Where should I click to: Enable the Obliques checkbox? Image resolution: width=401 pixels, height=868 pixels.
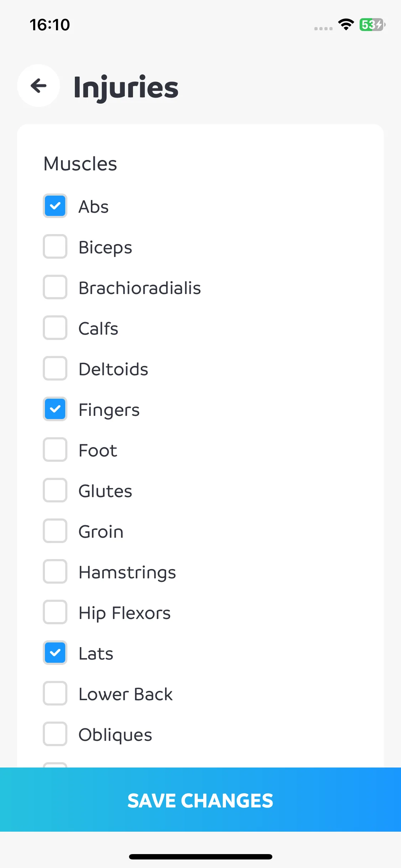55,734
